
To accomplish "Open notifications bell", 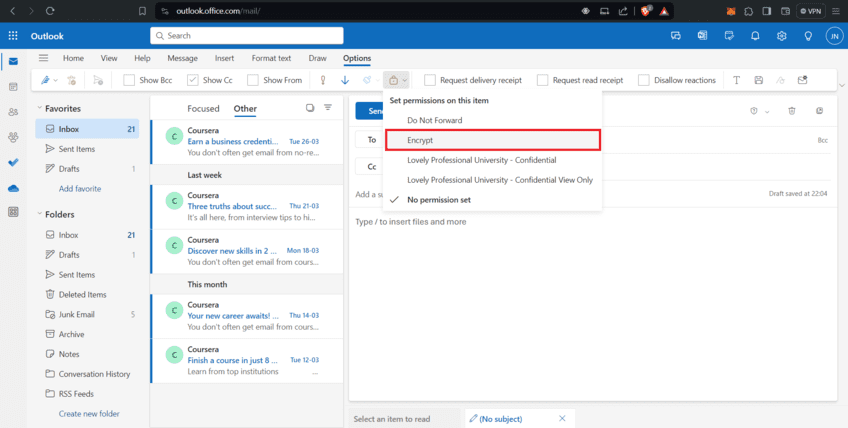I will pyautogui.click(x=755, y=36).
